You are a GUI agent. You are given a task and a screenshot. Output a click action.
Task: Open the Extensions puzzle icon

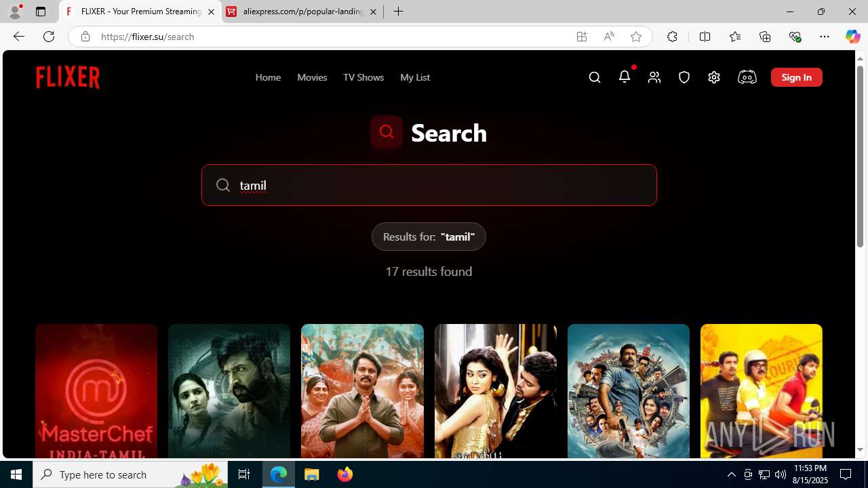click(672, 37)
